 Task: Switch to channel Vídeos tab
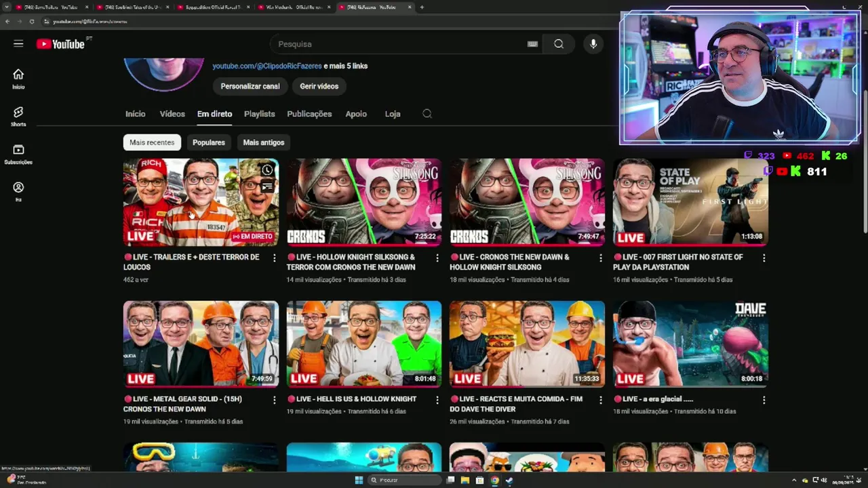click(x=172, y=114)
